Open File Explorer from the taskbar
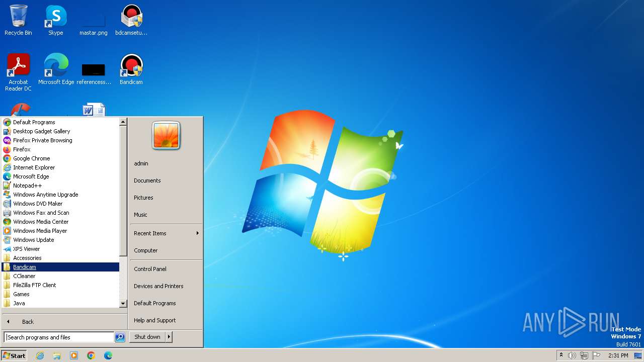The image size is (644, 362). tap(57, 355)
